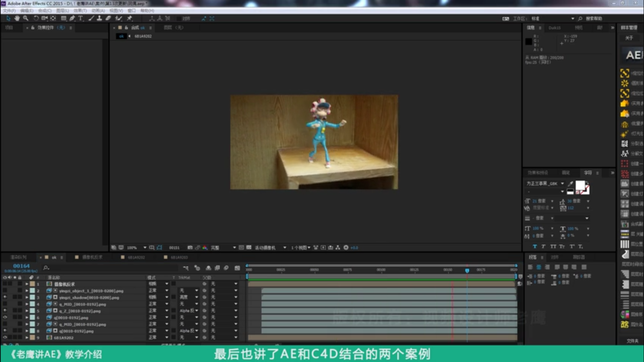Select the Horizontal Type tool

(x=80, y=18)
